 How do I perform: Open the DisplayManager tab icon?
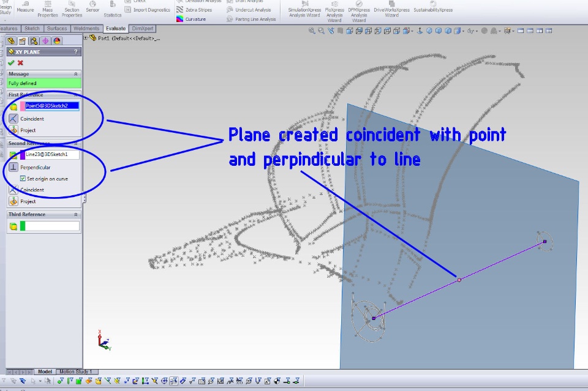(56, 41)
